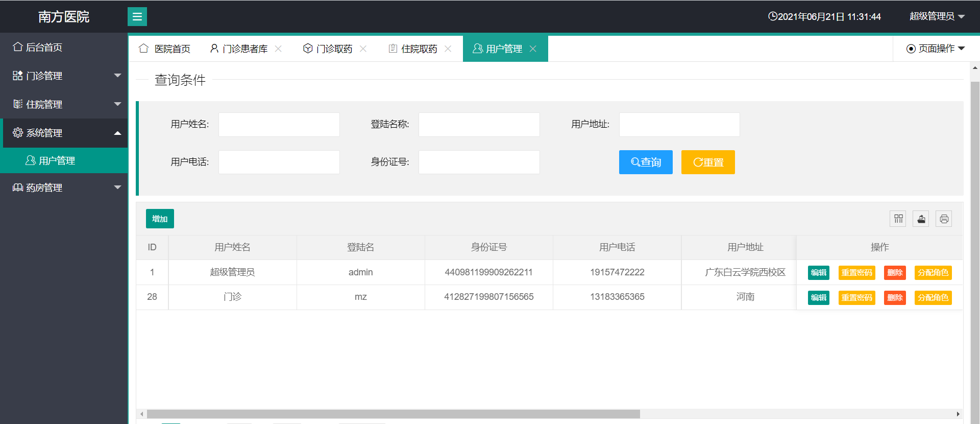Click the gear icon next to 系统管理
The height and width of the screenshot is (424, 980).
(18, 133)
